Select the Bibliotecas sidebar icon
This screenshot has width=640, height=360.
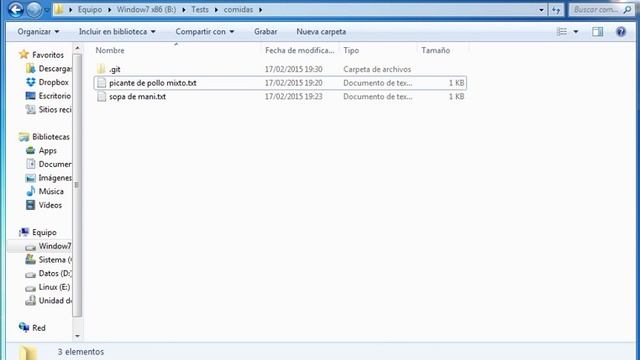[x=24, y=137]
